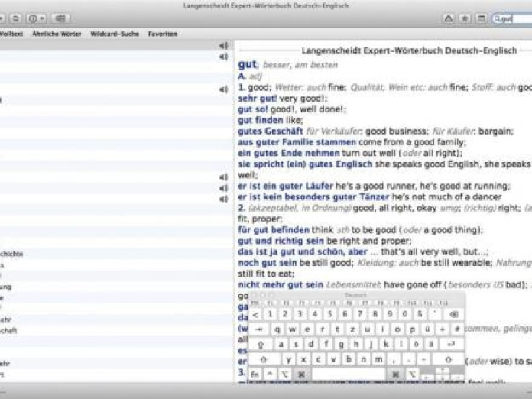Click the toolbar icon right of the info button

point(60,18)
